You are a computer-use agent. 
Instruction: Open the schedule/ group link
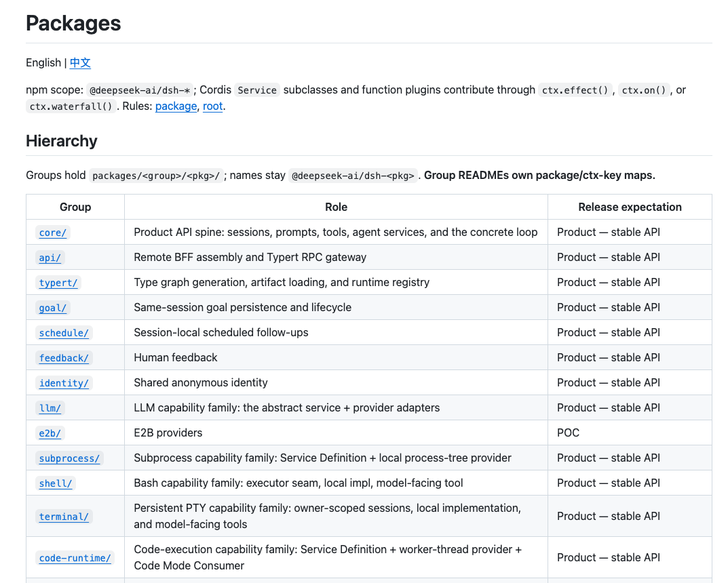64,333
